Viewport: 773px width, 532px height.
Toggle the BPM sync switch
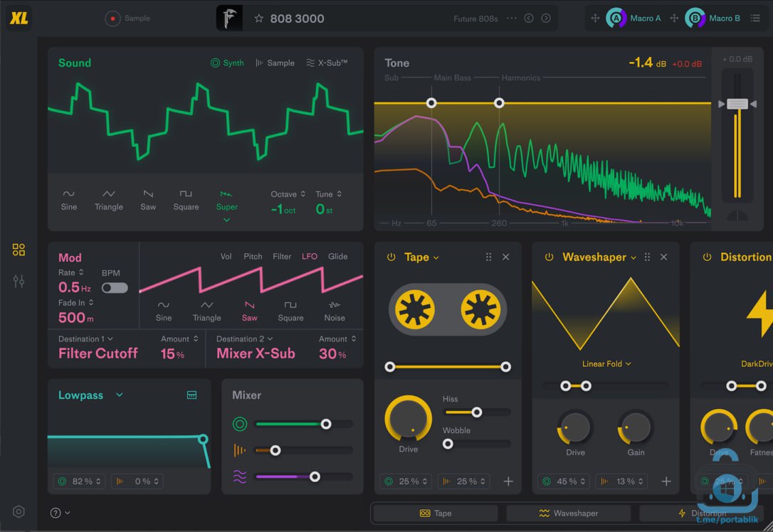coord(115,287)
